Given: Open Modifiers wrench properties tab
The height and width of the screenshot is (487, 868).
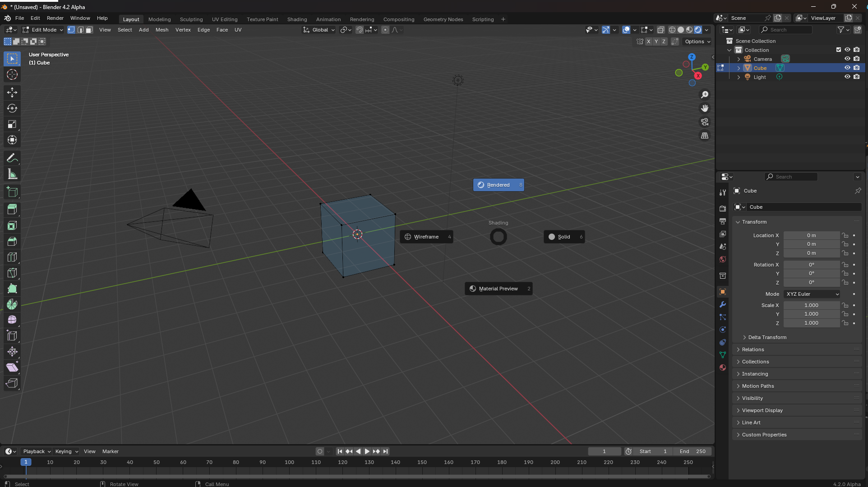Looking at the screenshot, I should [723, 304].
